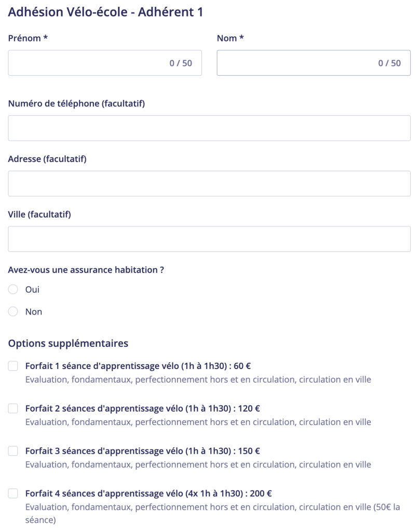Click the Numéro de téléphone input box

209,128
